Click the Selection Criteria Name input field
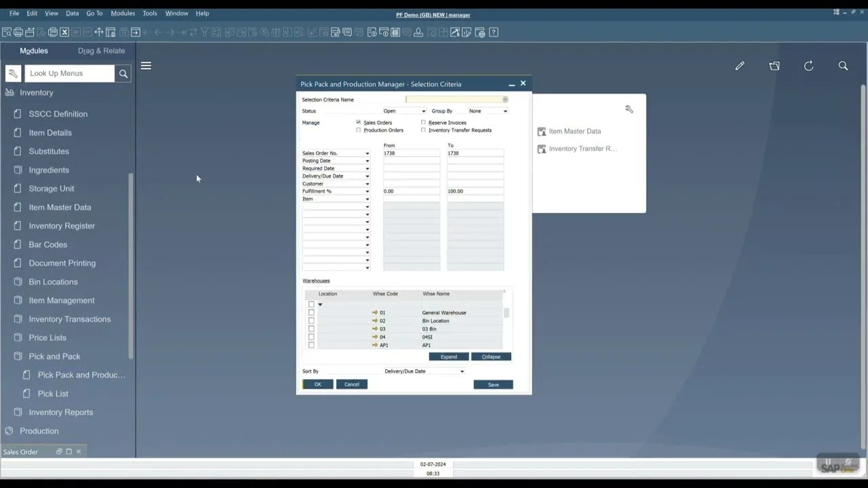 point(457,100)
